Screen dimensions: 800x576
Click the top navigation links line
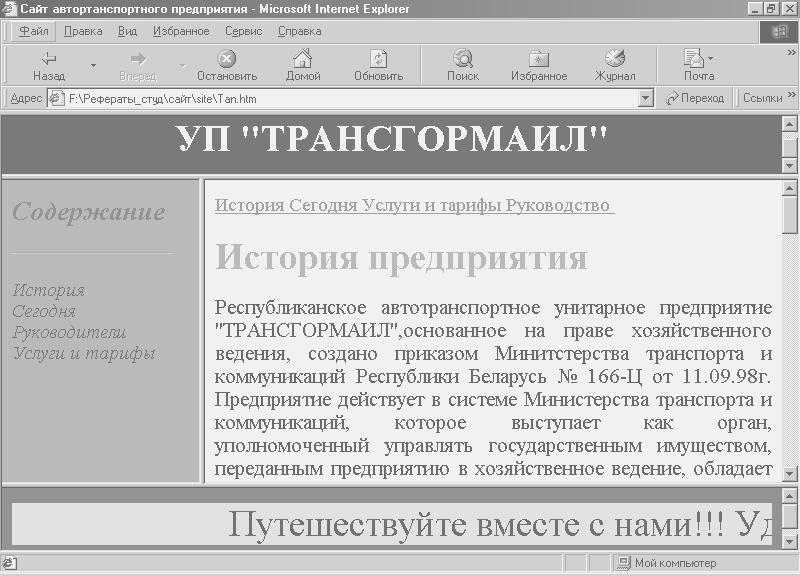point(414,205)
